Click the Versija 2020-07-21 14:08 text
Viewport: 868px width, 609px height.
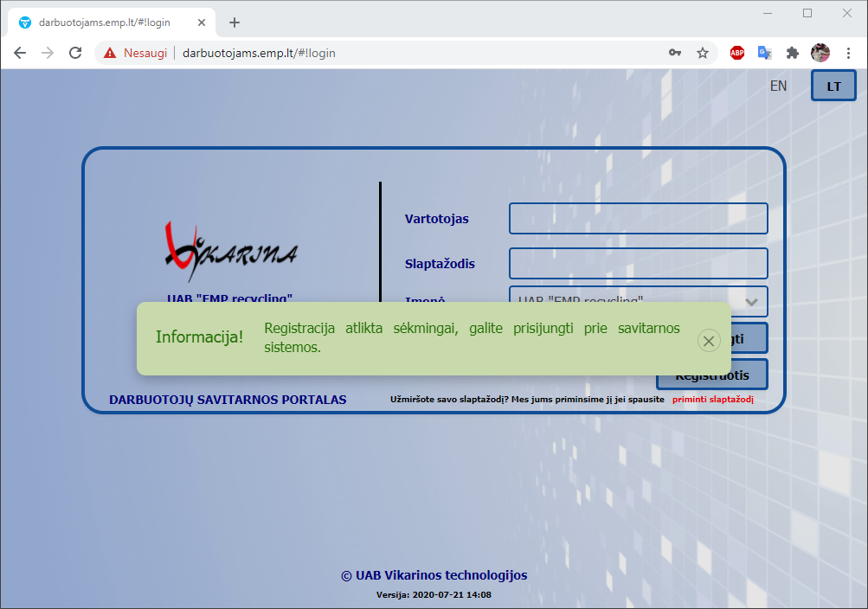pos(434,595)
